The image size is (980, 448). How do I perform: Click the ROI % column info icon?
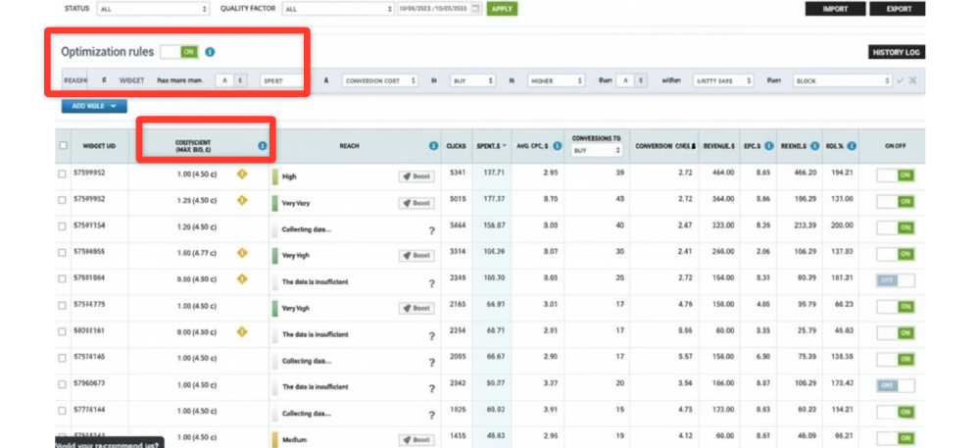tap(852, 146)
